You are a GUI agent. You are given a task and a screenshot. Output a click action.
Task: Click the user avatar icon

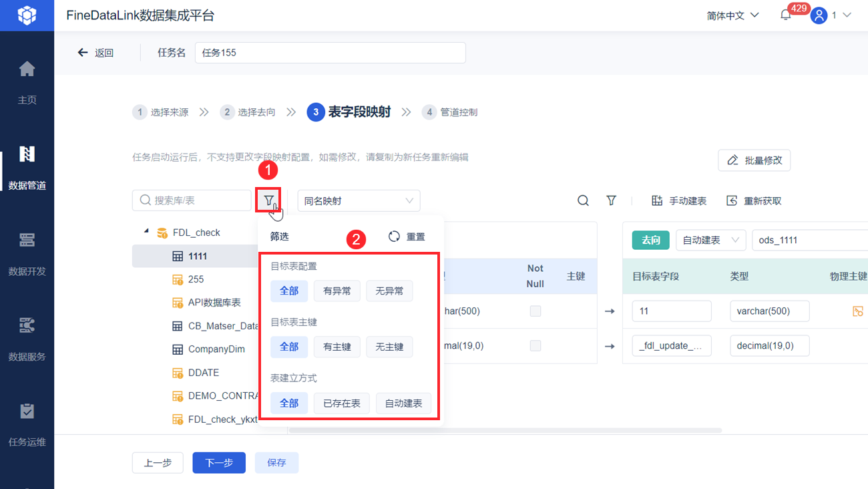pos(819,15)
